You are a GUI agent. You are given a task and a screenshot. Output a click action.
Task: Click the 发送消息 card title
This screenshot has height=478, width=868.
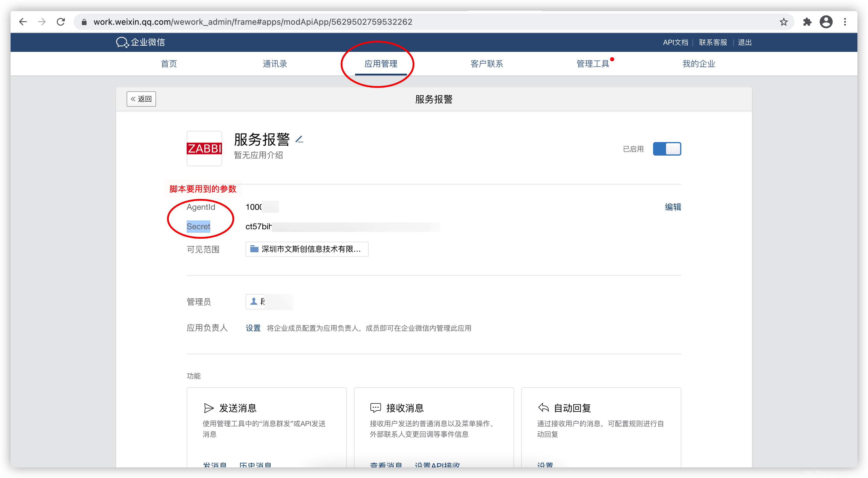click(x=238, y=408)
